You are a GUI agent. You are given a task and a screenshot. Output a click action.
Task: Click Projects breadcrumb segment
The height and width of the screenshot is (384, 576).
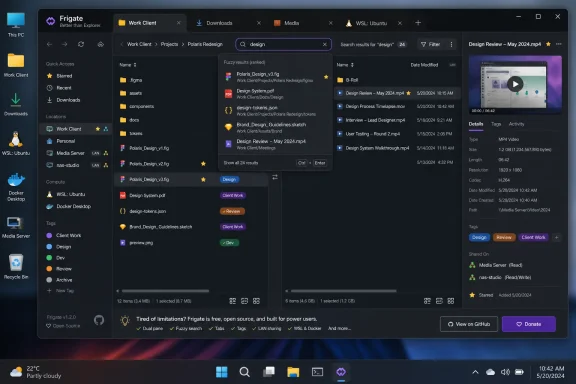click(169, 44)
